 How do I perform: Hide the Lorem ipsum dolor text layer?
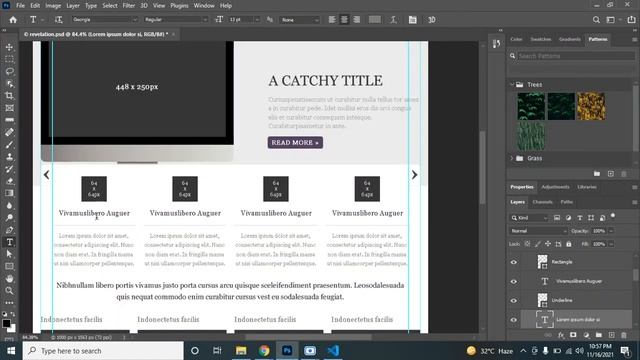[x=514, y=320]
